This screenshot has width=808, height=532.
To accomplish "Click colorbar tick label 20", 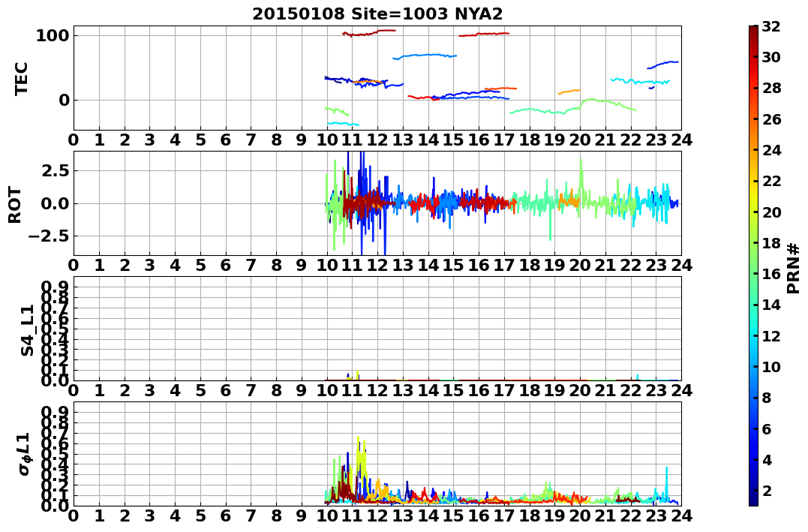I will tap(771, 212).
